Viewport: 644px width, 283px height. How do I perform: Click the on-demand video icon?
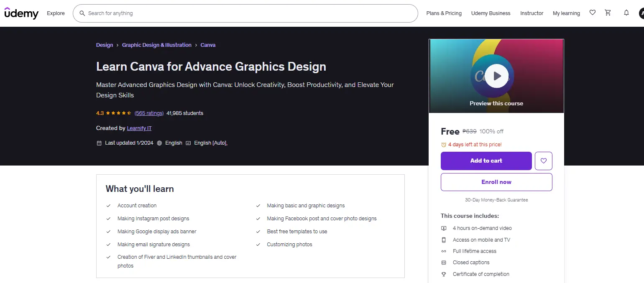click(444, 228)
